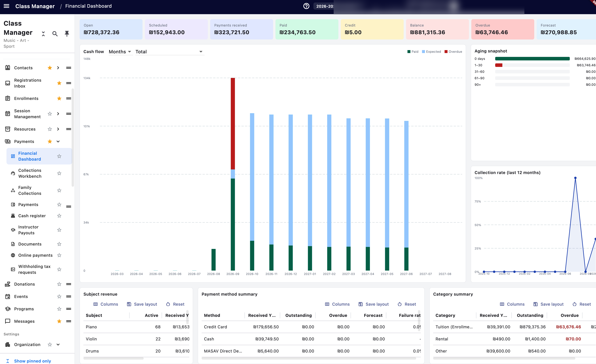Expand the Resources submenu chevron

point(58,129)
